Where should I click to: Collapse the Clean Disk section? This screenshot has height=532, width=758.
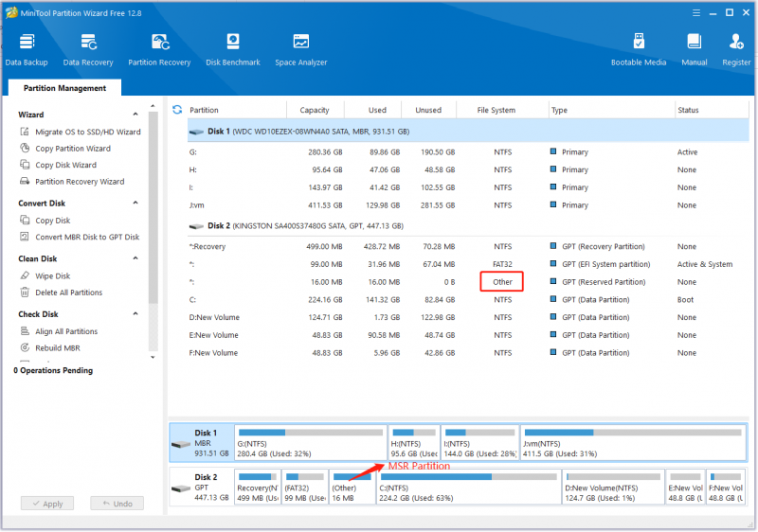[135, 258]
